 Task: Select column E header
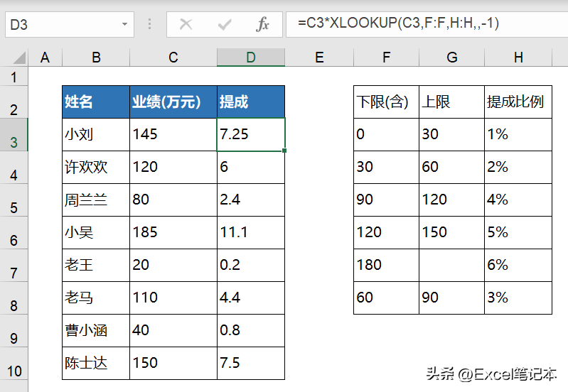pos(319,58)
